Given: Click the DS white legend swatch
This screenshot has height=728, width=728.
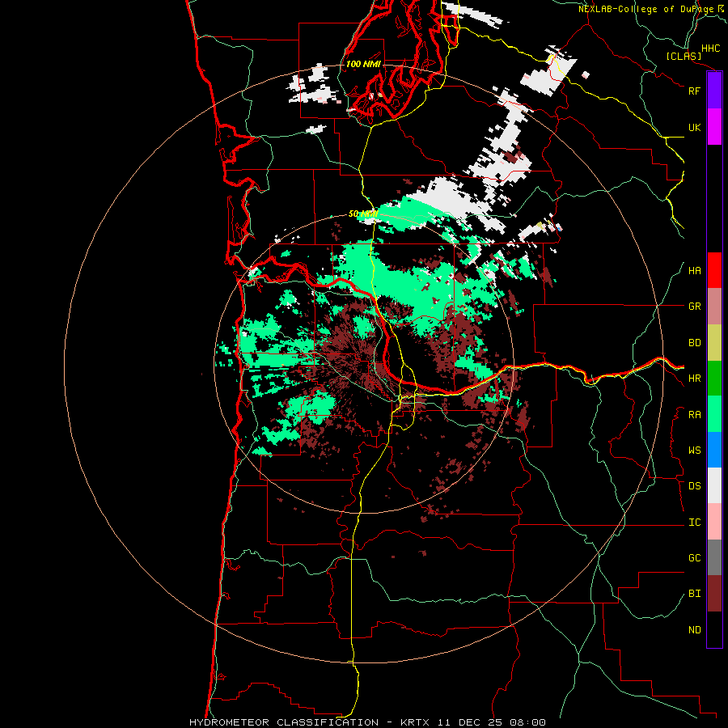Looking at the screenshot, I should tap(714, 485).
